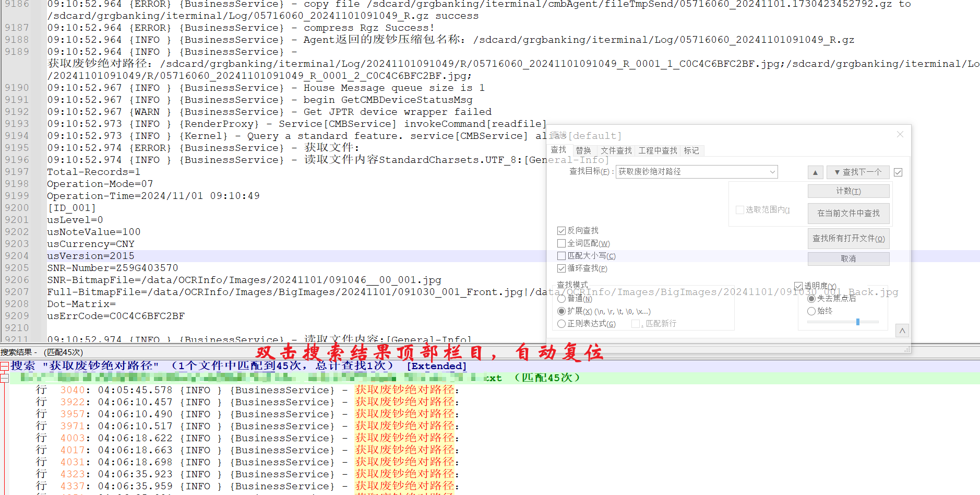Click 'Get JPTR device wrapper failed' log line
Image resolution: width=980 pixels, height=495 pixels.
(269, 112)
